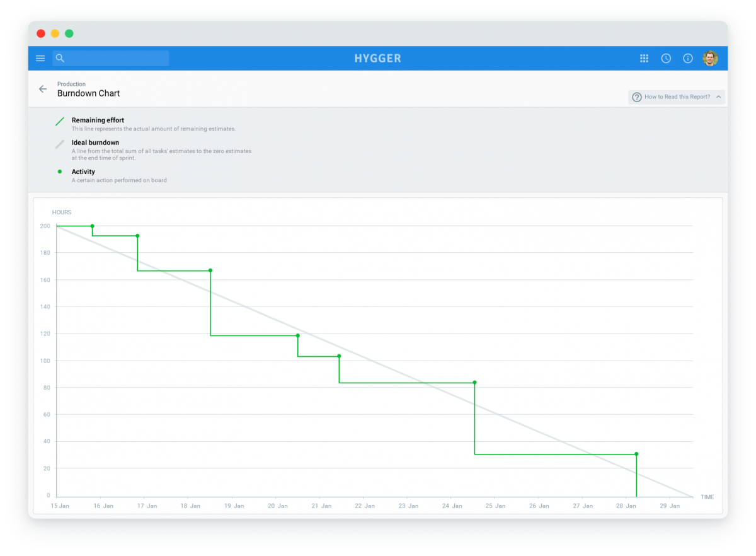Open the hamburger menu
Viewport: 756px width, 556px height.
coord(40,59)
